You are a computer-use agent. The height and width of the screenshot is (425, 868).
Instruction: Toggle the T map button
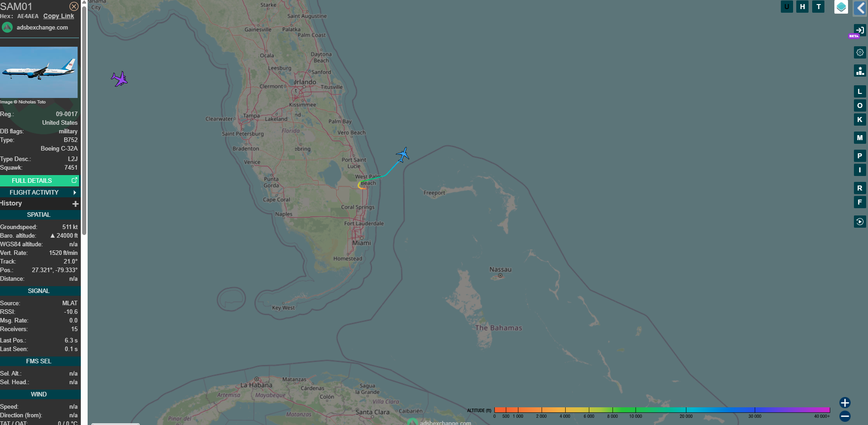point(819,6)
